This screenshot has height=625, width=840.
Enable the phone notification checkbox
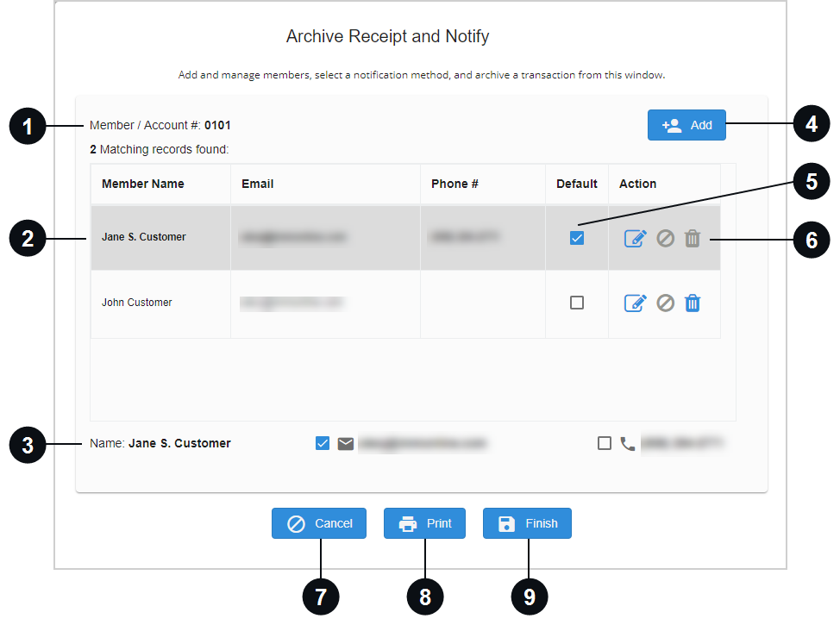coord(605,443)
